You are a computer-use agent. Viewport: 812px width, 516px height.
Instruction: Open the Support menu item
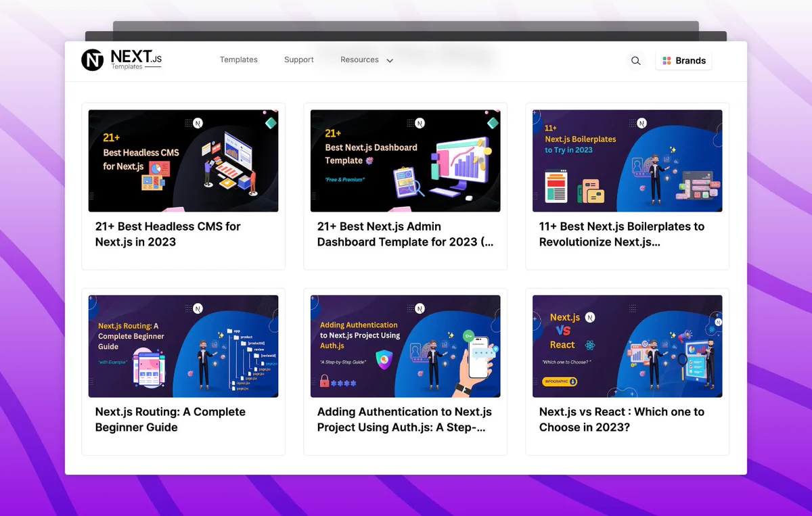[299, 60]
